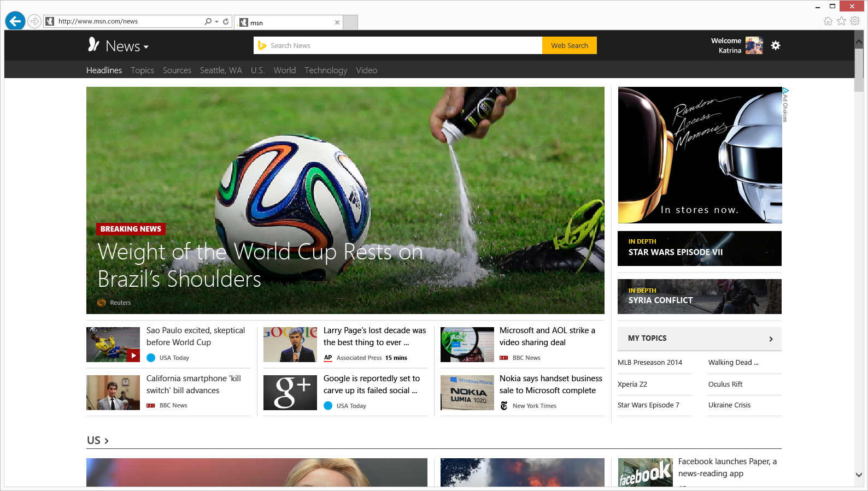This screenshot has height=491, width=868.
Task: Open the browser home icon
Action: click(x=828, y=21)
